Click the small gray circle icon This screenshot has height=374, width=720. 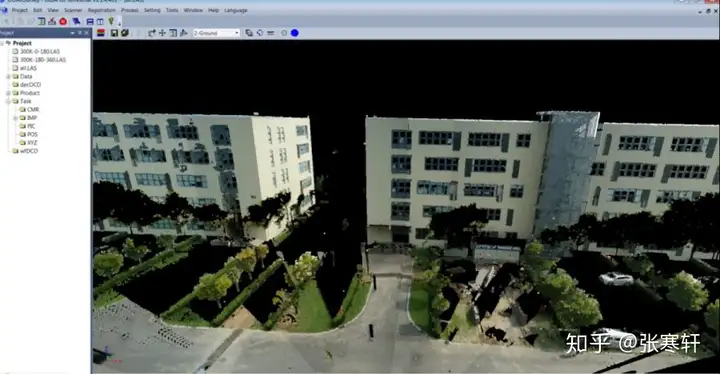(x=284, y=33)
